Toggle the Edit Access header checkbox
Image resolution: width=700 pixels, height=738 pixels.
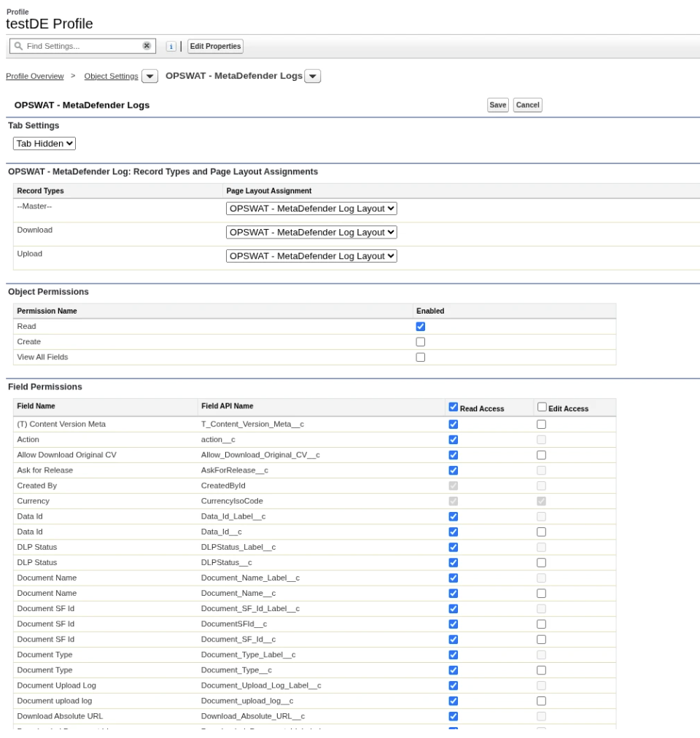coord(541,408)
